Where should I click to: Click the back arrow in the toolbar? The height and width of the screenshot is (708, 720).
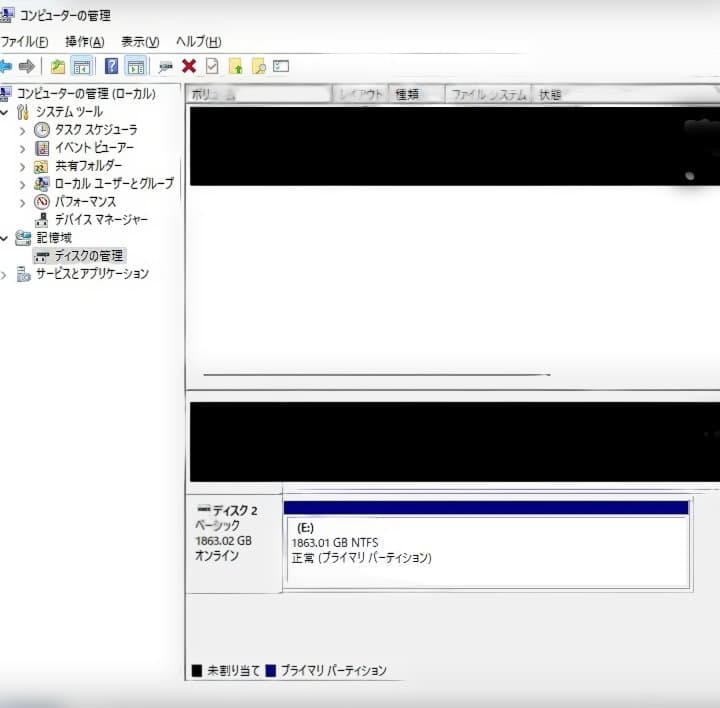coord(6,66)
